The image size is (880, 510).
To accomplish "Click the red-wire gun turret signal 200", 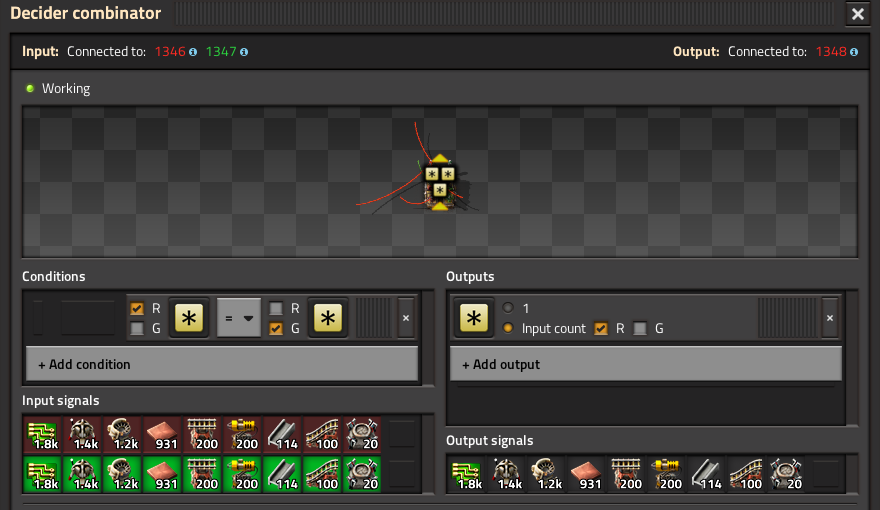I will (x=242, y=434).
